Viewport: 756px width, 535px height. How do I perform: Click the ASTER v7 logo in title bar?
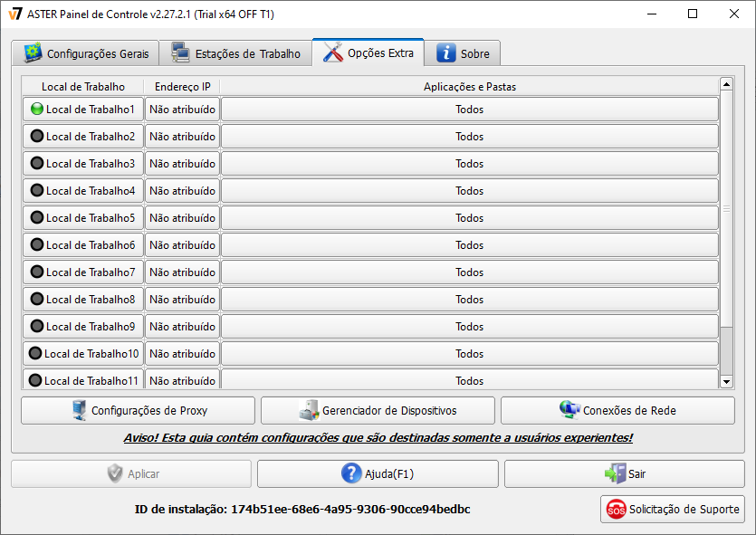15,14
